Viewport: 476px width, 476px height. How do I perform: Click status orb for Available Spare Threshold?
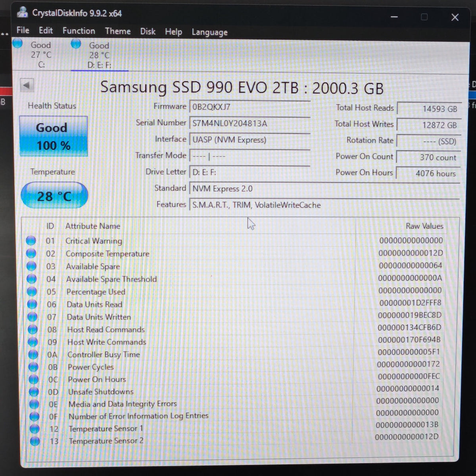point(32,278)
